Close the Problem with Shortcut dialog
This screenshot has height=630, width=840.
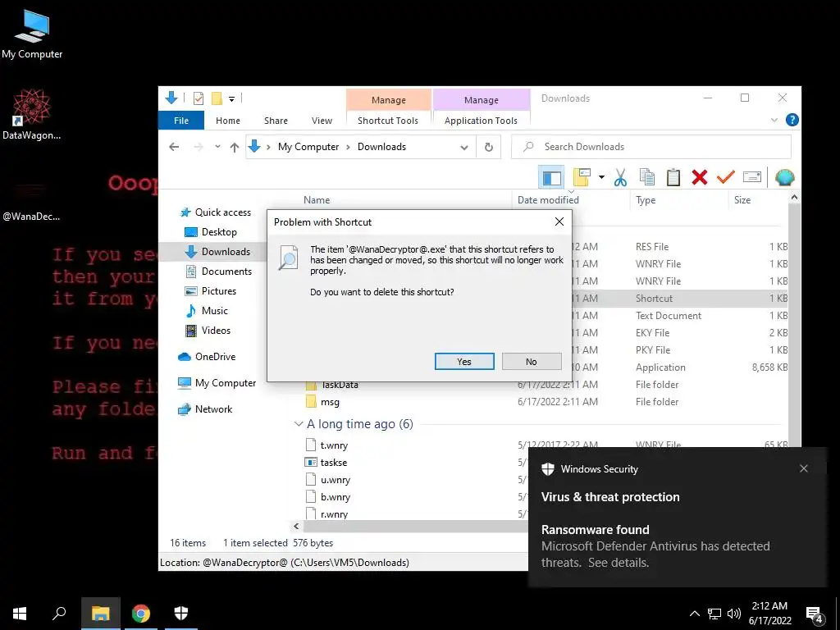559,221
